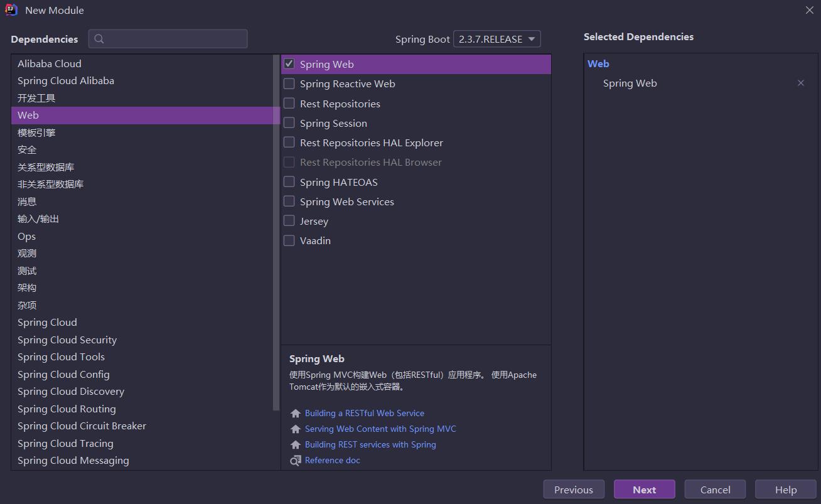Click home icon beside Building REST services link
The image size is (821, 504).
[296, 445]
